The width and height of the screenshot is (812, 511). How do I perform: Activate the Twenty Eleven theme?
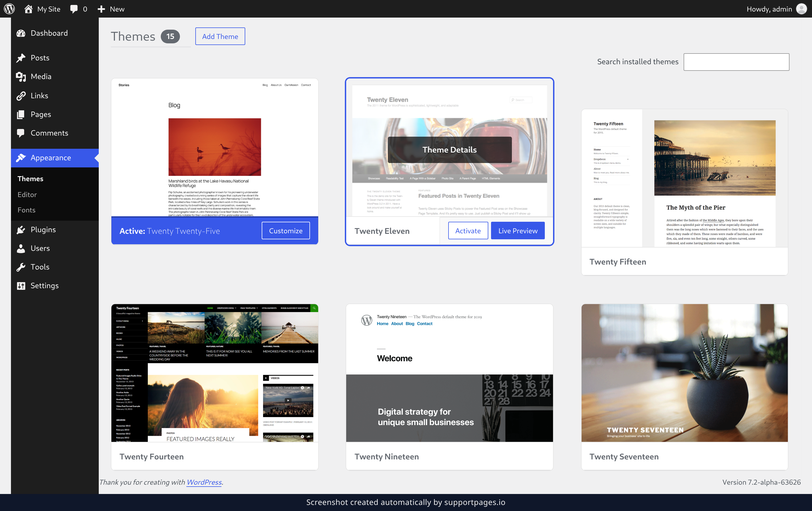[x=468, y=231]
